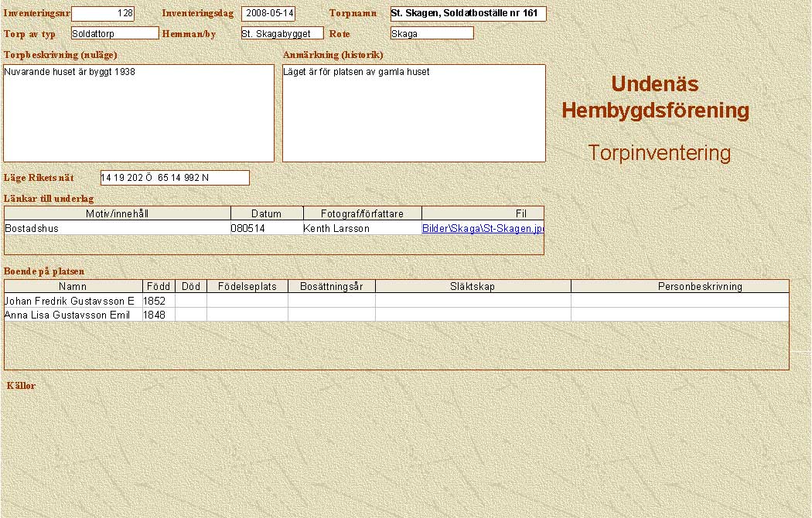812x518 pixels.
Task: Open the Bilder\Skaga\St-Skagen.jpg file link
Action: (x=483, y=229)
